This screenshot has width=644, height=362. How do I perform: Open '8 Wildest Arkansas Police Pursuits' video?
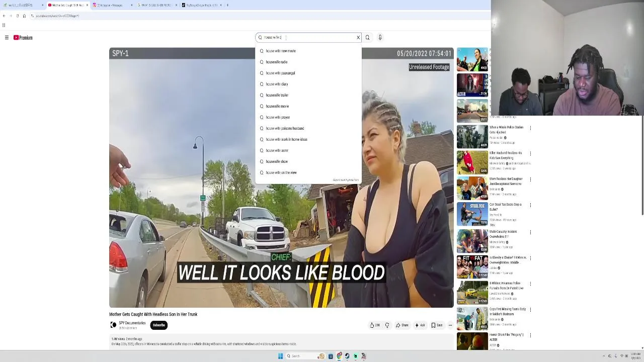[x=506, y=286]
